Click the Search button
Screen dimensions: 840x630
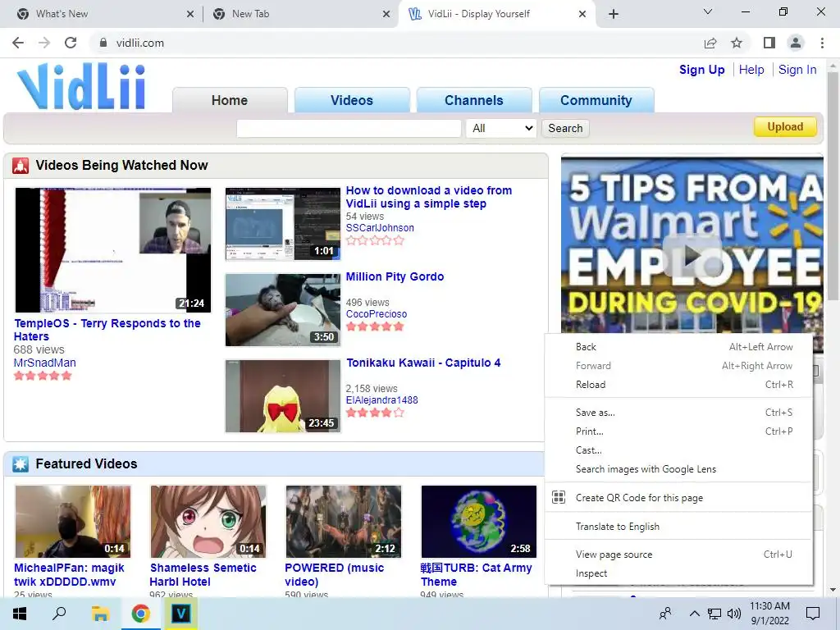pyautogui.click(x=565, y=128)
